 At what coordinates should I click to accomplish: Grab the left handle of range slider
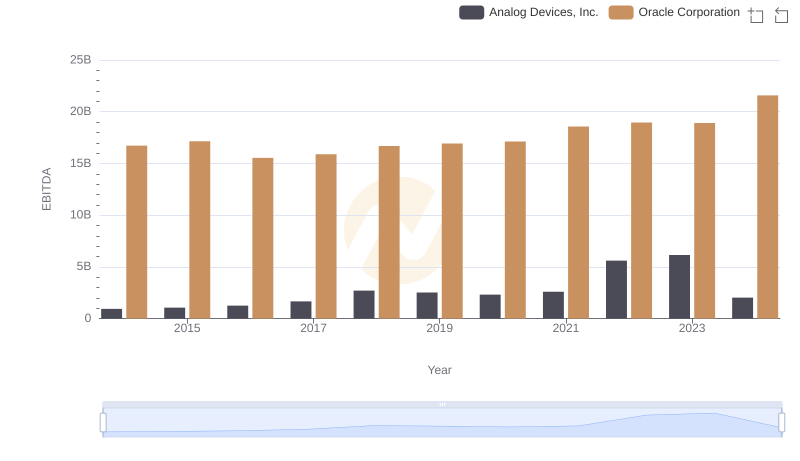coord(103,423)
